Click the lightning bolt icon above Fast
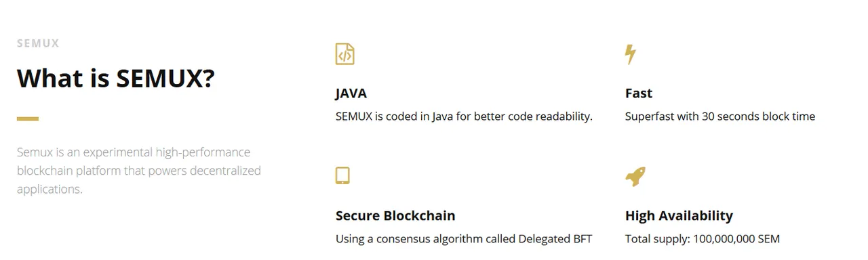Screen dimensions: 868x260 pos(631,54)
